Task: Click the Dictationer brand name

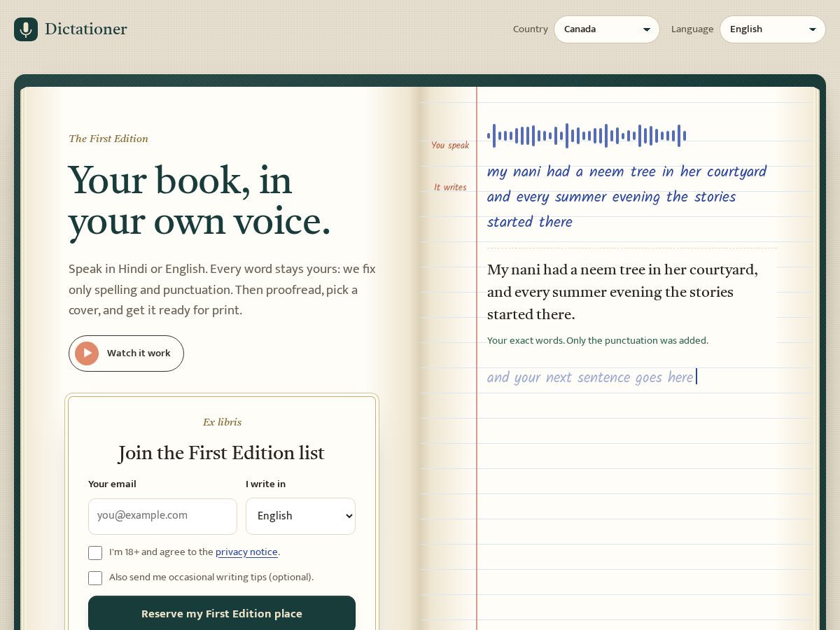Action: tap(86, 29)
